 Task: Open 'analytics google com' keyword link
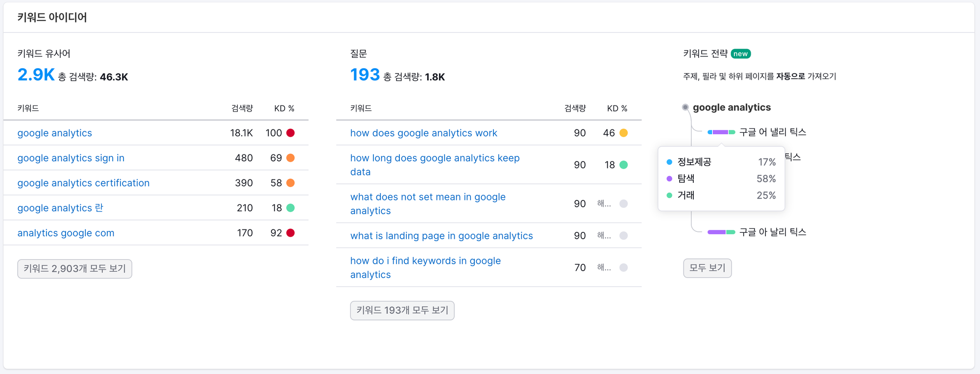point(66,233)
